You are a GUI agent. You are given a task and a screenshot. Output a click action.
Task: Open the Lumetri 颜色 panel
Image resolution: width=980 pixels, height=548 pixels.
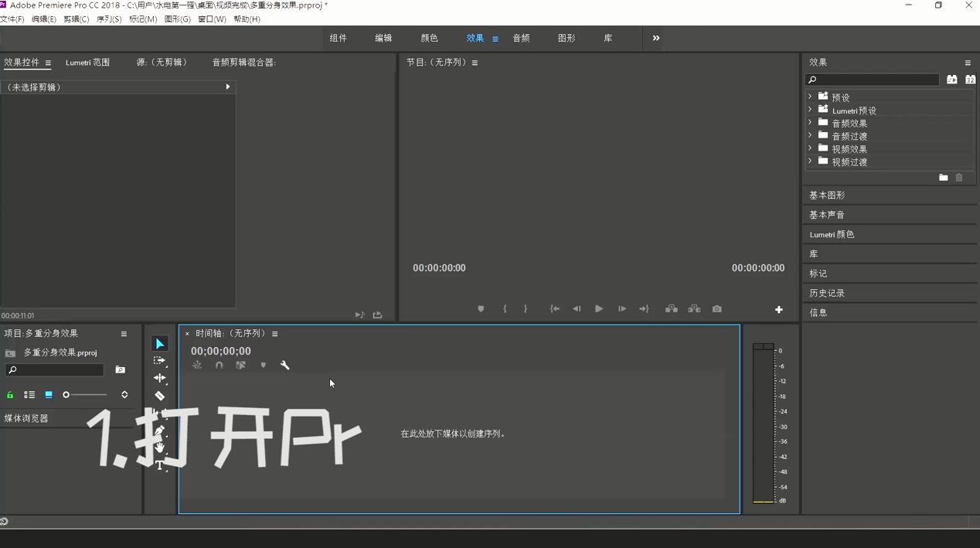832,234
